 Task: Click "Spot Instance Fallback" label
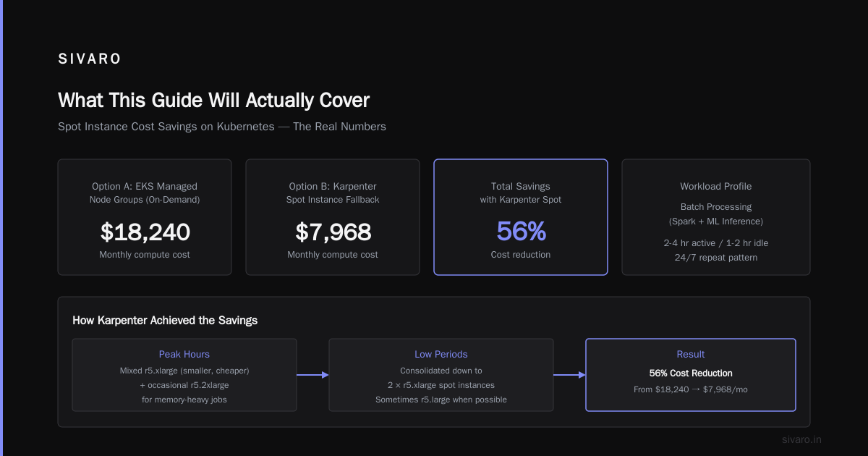(x=333, y=199)
